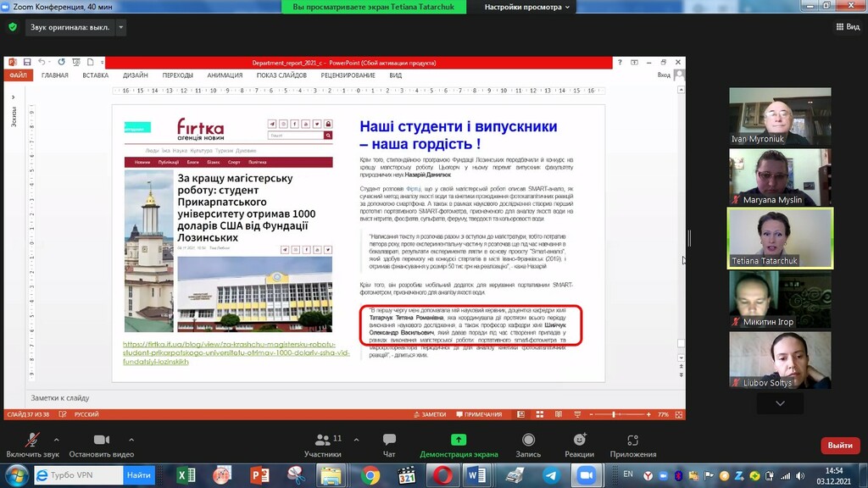Click the PowerPoint vertical scrollbar thumb

click(681, 344)
